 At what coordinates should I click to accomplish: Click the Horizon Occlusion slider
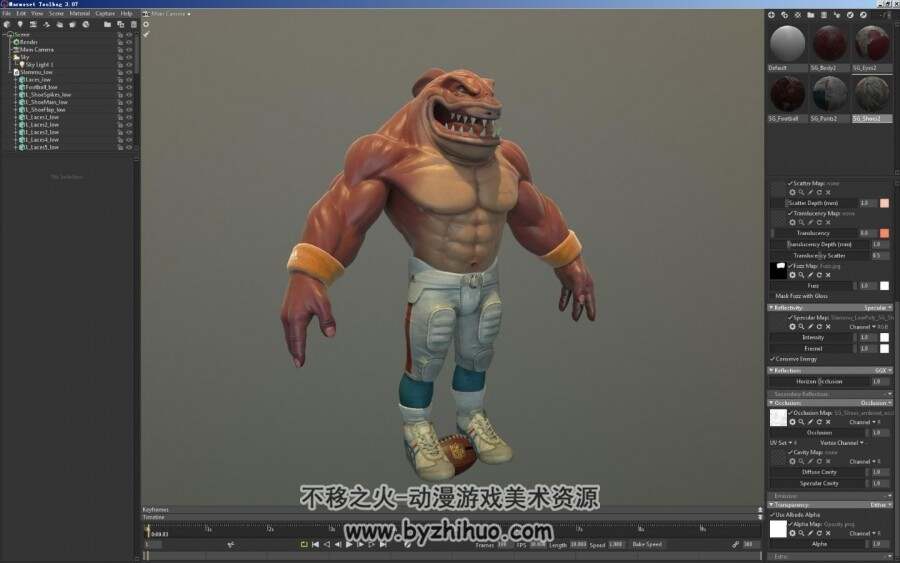pyautogui.click(x=820, y=382)
